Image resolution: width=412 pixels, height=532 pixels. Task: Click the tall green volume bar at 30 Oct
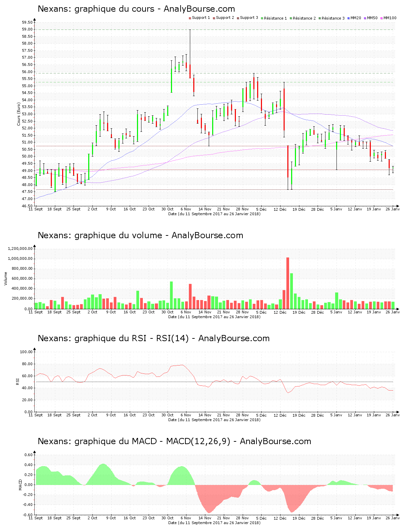click(171, 295)
